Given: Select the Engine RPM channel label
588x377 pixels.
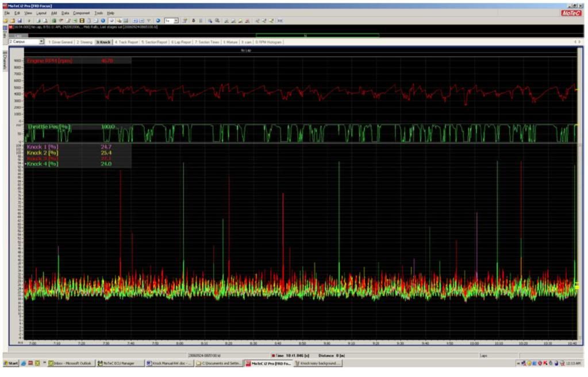Looking at the screenshot, I should tap(49, 61).
